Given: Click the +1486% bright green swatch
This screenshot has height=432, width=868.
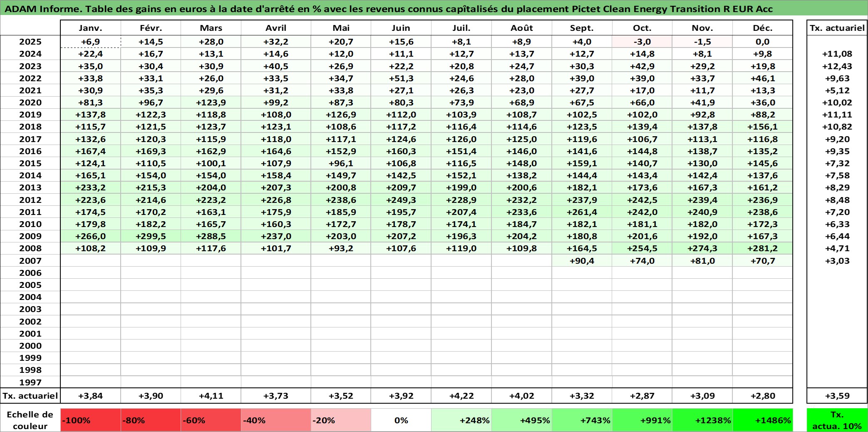Looking at the screenshot, I should coord(763,420).
